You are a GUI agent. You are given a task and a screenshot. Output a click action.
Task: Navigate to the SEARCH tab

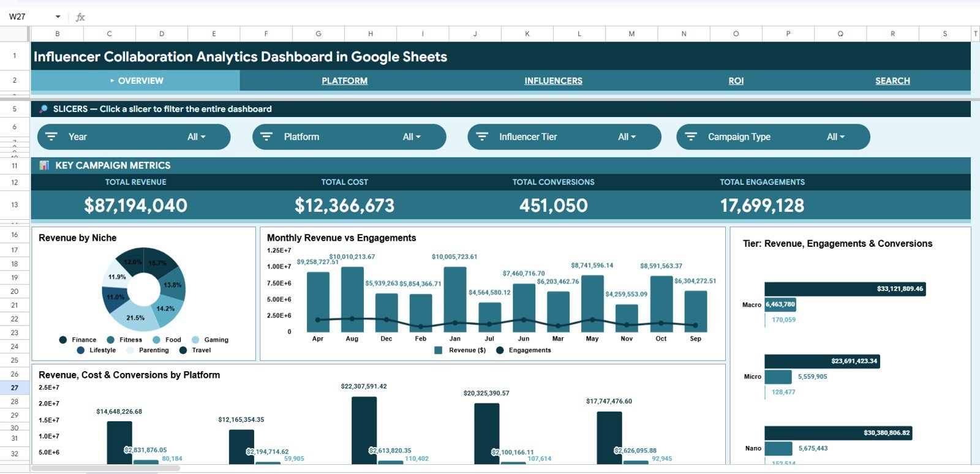pos(892,81)
